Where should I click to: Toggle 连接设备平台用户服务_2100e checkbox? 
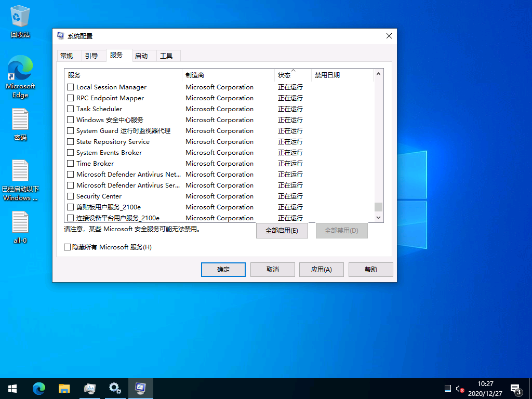coord(70,218)
